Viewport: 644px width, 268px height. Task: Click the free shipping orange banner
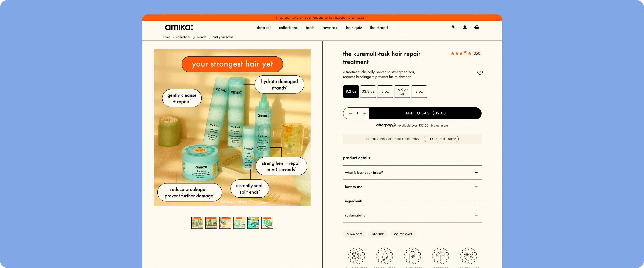coord(322,18)
